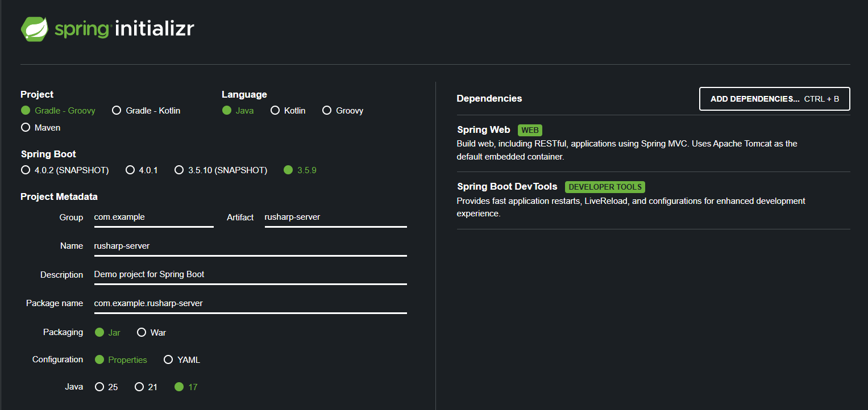Pick Kotlin as the language

point(288,111)
